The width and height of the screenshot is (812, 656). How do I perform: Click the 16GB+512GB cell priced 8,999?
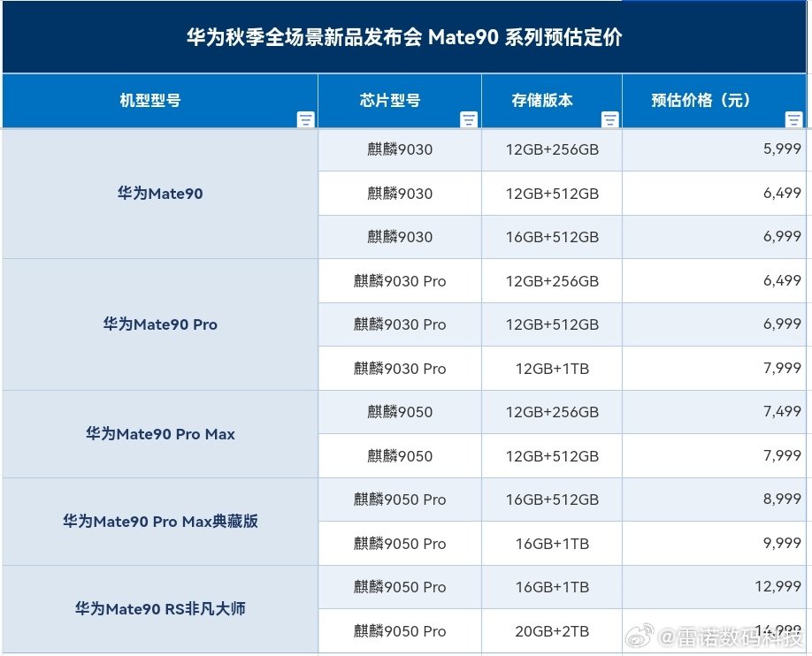pos(552,500)
